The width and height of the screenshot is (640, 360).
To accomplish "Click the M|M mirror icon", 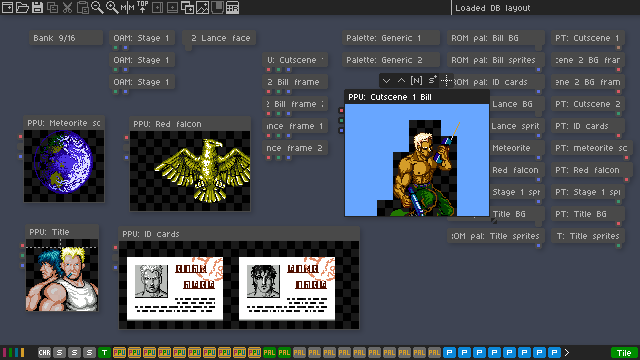I will (x=127, y=7).
